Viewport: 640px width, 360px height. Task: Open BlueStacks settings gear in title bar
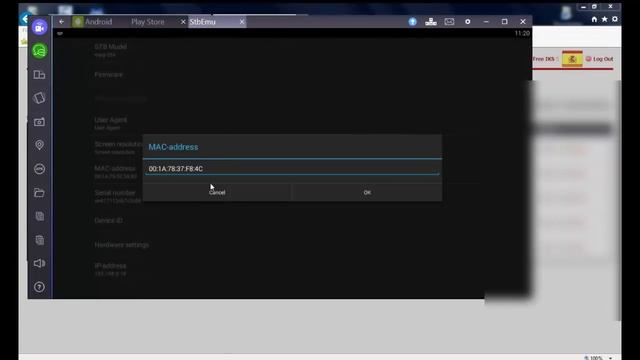click(x=468, y=22)
